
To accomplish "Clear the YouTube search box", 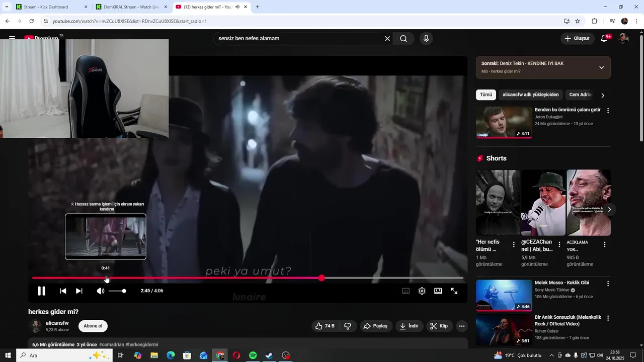I will (x=387, y=39).
